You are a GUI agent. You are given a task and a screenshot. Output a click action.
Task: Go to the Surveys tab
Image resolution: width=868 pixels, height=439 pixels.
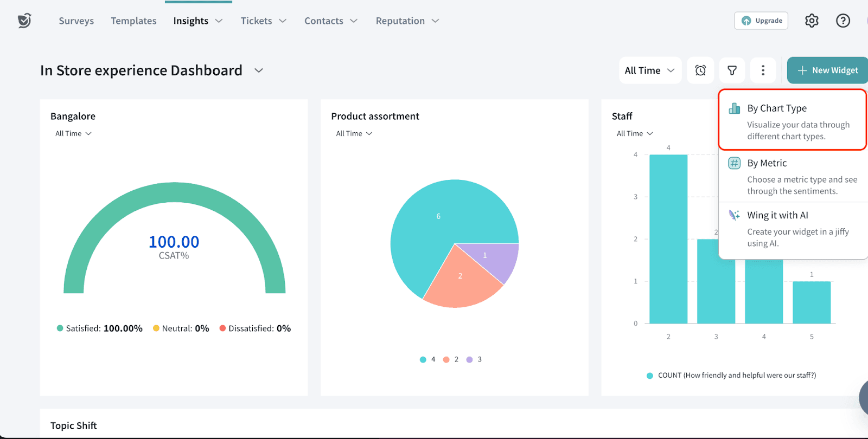pos(76,21)
